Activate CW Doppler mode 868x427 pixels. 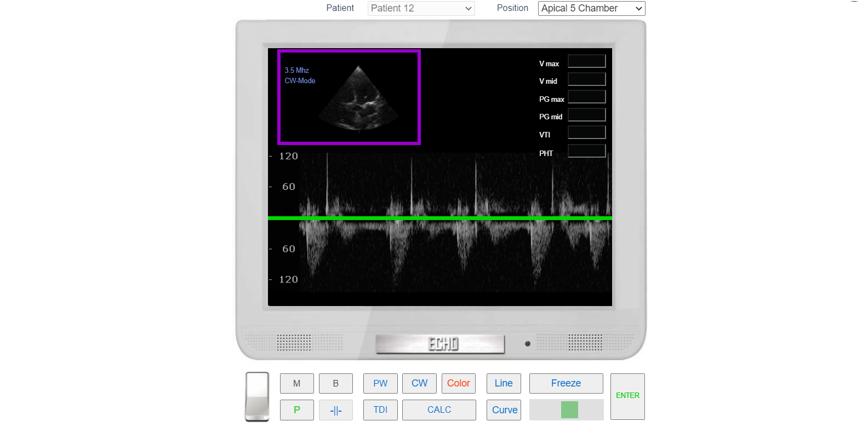tap(419, 383)
